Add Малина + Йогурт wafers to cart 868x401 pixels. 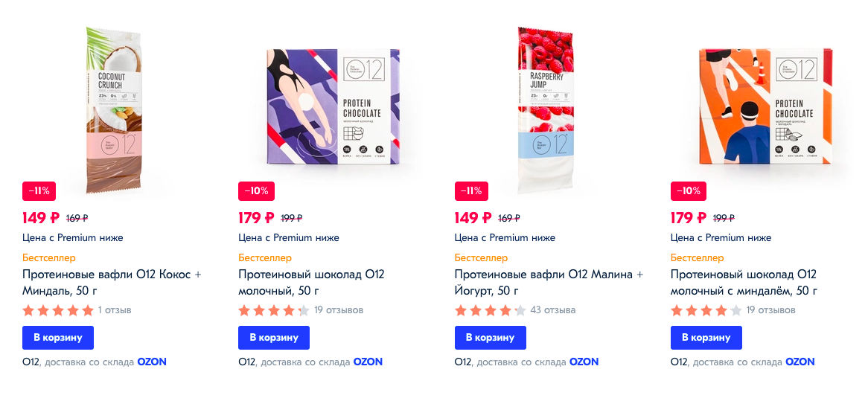491,338
